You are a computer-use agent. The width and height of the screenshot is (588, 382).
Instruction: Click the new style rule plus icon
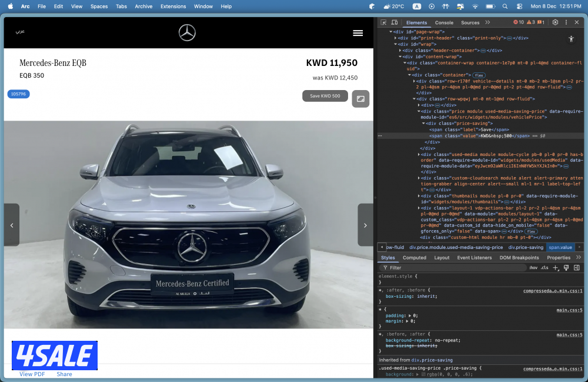[556, 268]
